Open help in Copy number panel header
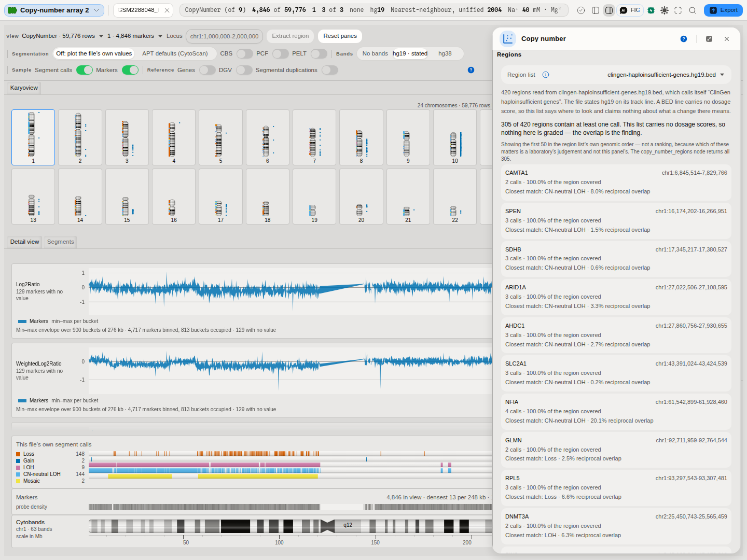The height and width of the screenshot is (560, 747). [684, 39]
